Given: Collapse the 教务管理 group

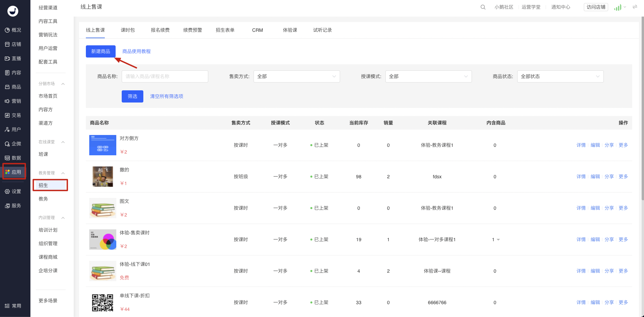Looking at the screenshot, I should point(63,173).
